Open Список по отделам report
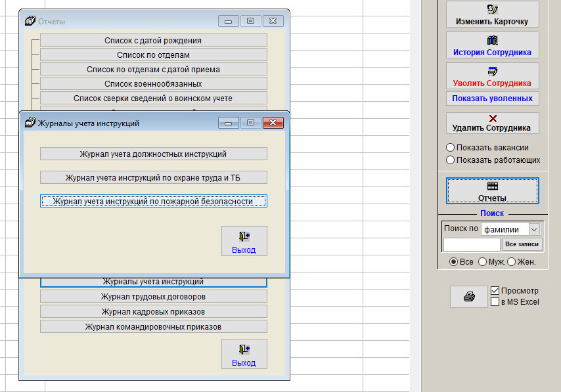 point(154,54)
